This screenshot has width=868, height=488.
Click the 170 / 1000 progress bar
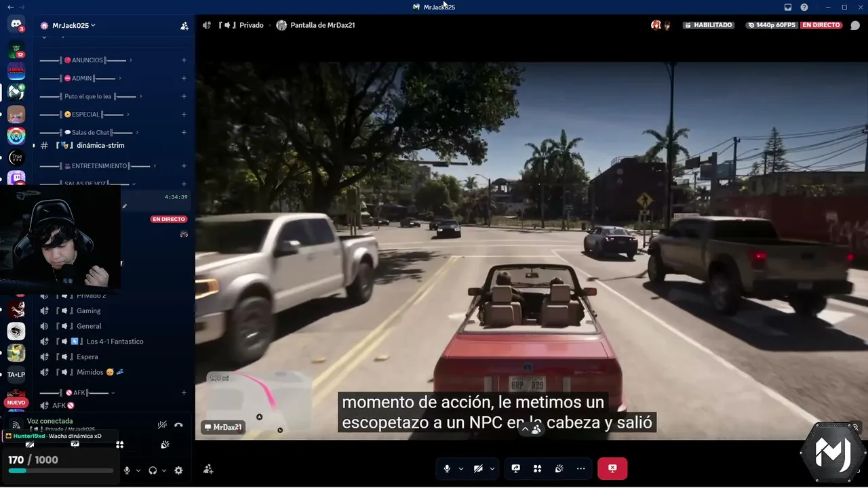(x=60, y=470)
